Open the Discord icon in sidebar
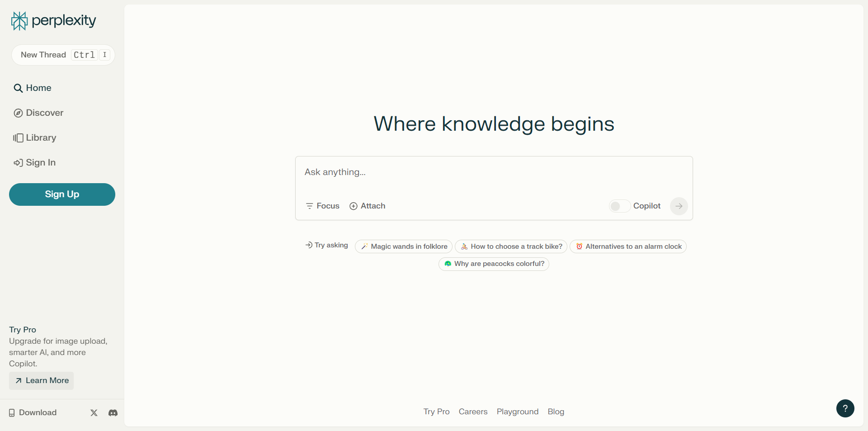868x431 pixels. pos(113,412)
